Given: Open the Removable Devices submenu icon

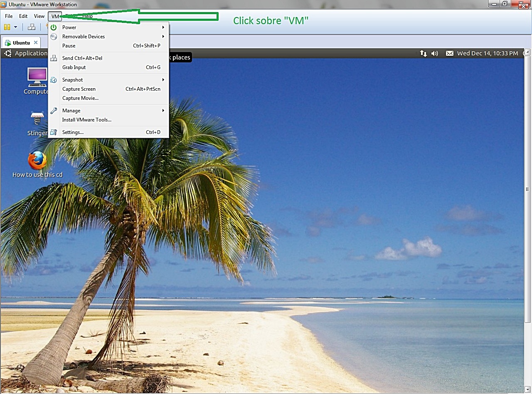Looking at the screenshot, I should tap(54, 36).
